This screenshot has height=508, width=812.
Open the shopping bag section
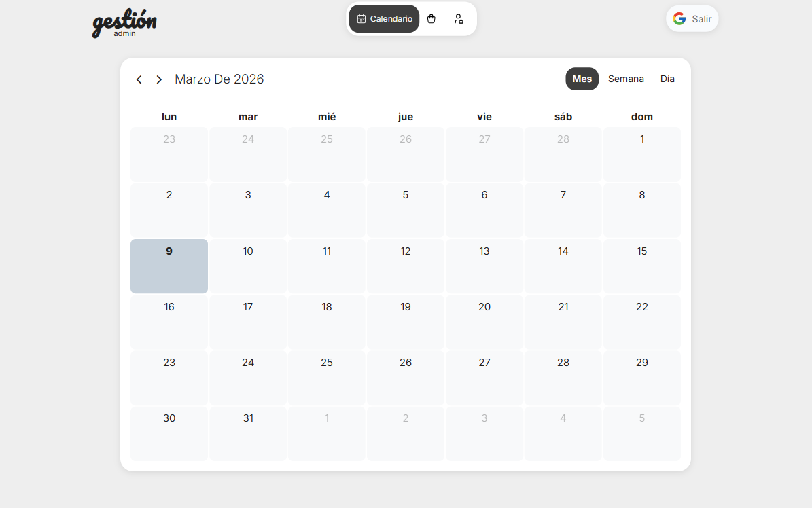pos(431,19)
